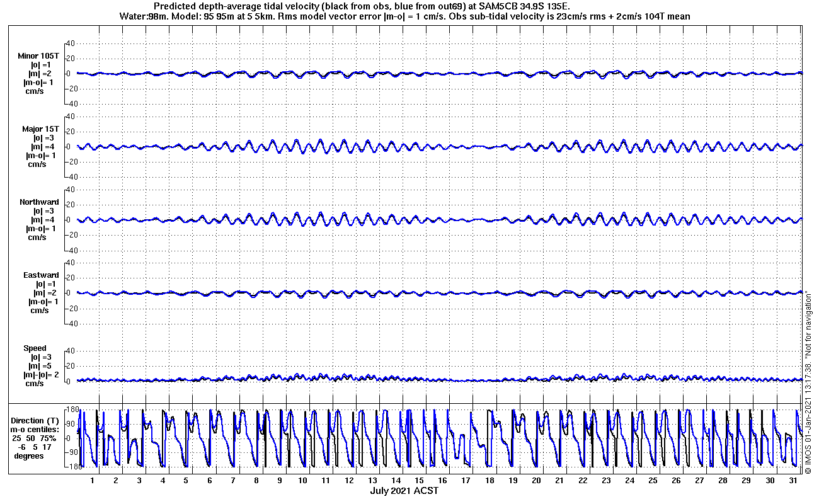
Task: Click the 'Minor 105T' panel label
Action: pyautogui.click(x=38, y=56)
